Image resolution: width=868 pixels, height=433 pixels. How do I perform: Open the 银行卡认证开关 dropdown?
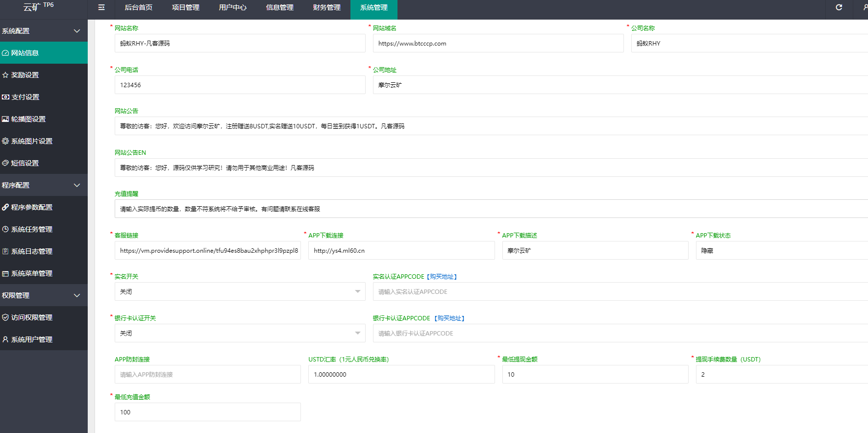(x=240, y=333)
